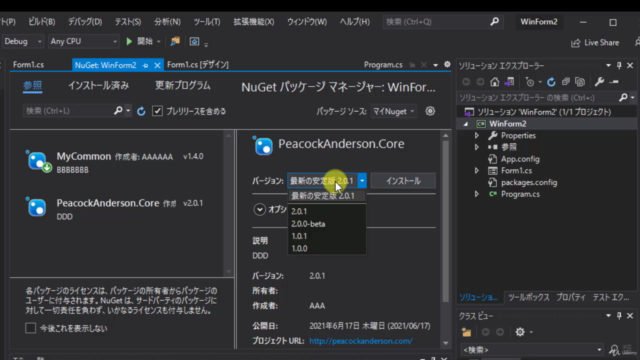
Task: Click the refresh icon beside the NuGet search box
Action: pos(141,111)
